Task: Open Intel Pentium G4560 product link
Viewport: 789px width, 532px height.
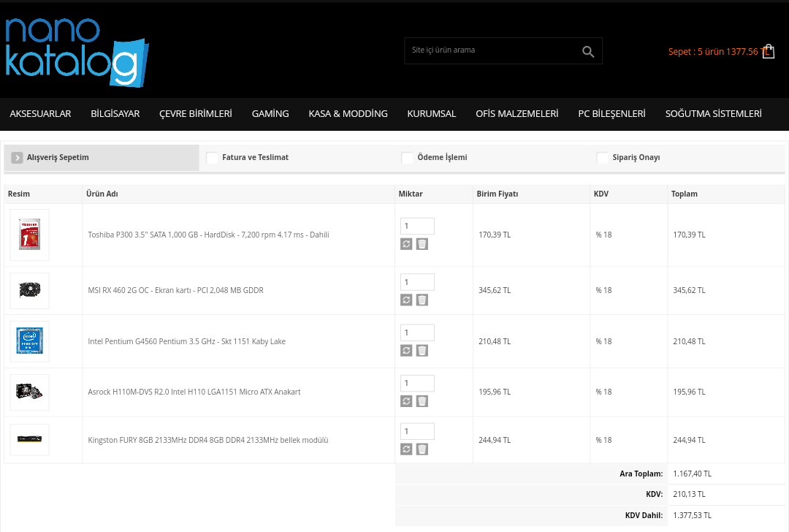Action: tap(187, 341)
